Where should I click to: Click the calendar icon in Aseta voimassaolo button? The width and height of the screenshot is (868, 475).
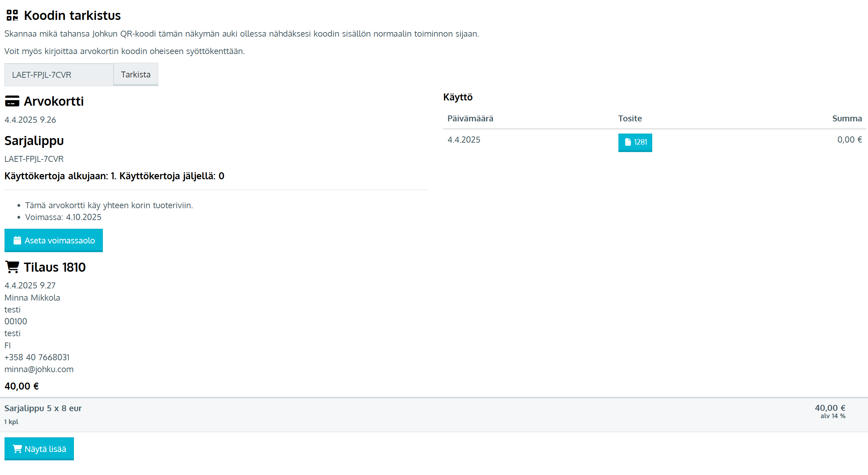click(17, 240)
